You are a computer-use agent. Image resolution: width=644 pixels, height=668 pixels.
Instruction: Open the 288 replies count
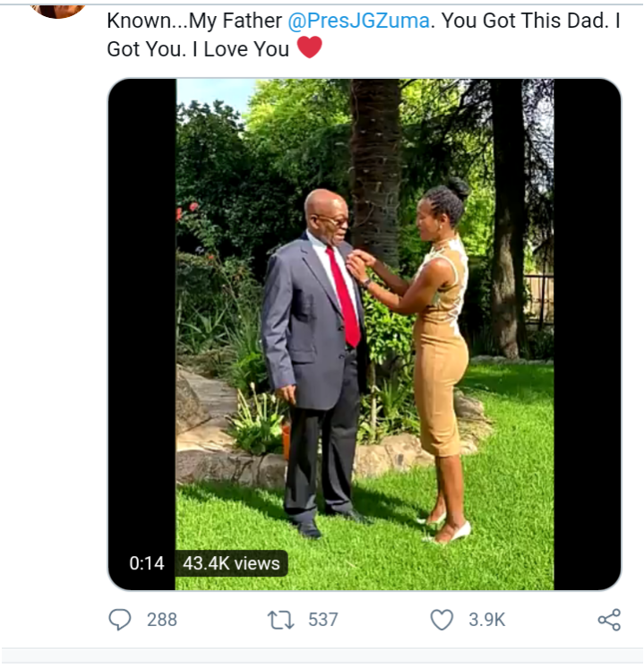pos(161,620)
